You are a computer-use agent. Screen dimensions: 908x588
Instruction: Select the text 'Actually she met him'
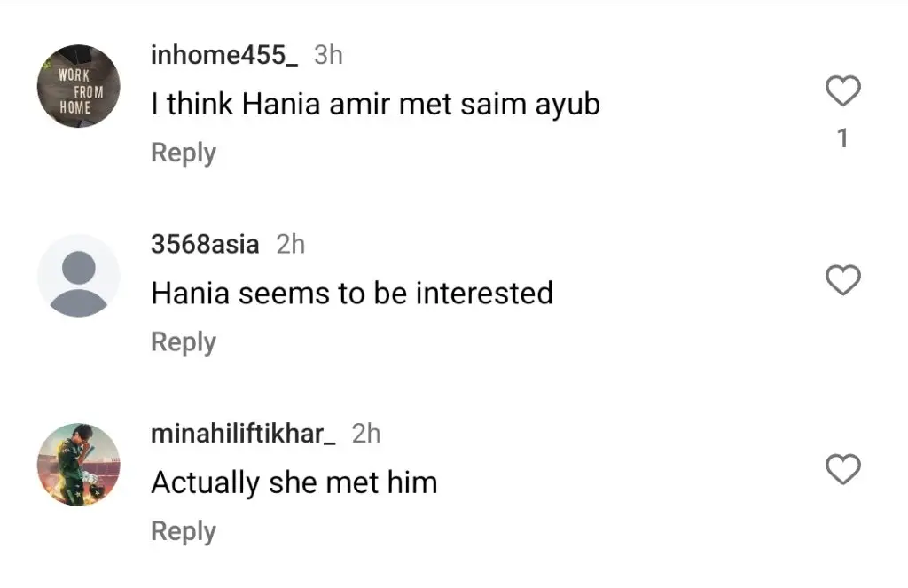coord(294,482)
